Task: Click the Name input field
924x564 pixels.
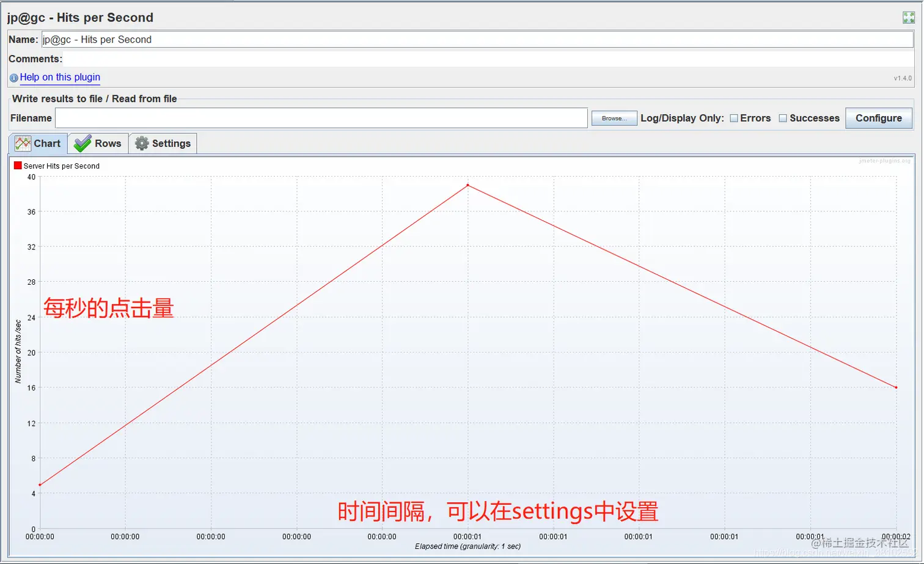Action: pyautogui.click(x=477, y=40)
